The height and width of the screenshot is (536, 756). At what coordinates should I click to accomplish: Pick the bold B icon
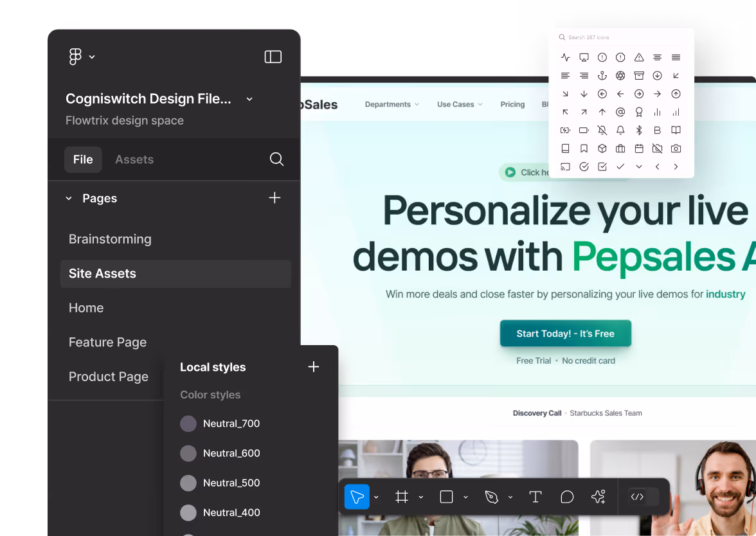coord(657,130)
